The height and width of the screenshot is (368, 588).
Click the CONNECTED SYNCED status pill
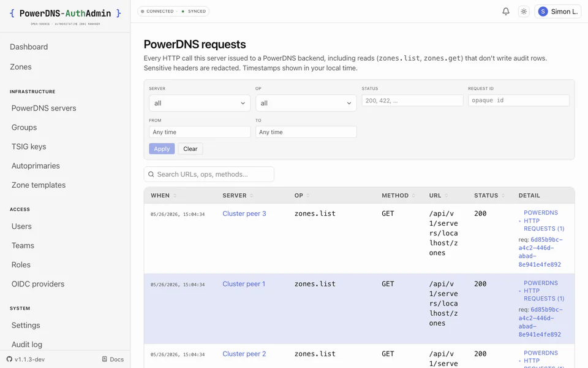(173, 11)
